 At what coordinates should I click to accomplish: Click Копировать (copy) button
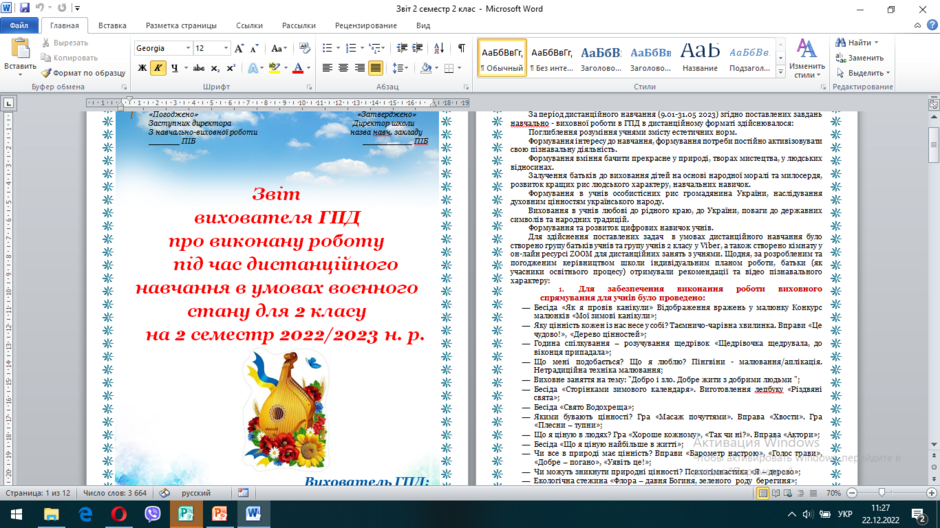[70, 58]
